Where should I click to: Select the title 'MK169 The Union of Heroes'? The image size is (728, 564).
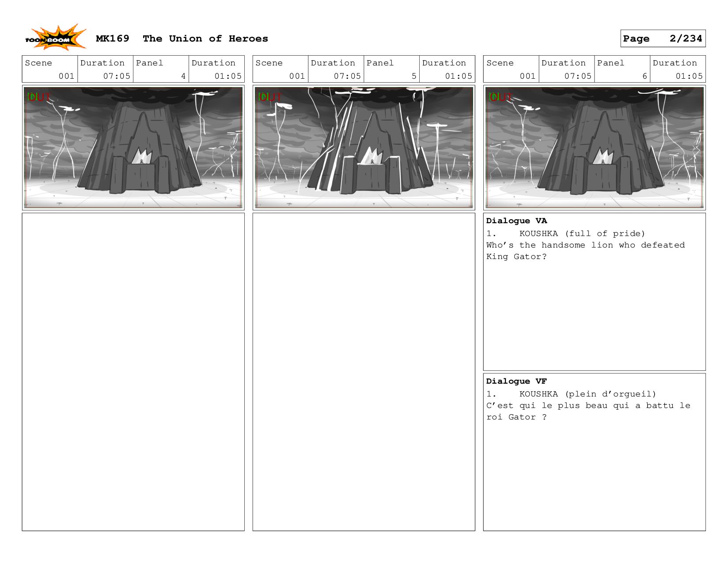click(x=182, y=38)
